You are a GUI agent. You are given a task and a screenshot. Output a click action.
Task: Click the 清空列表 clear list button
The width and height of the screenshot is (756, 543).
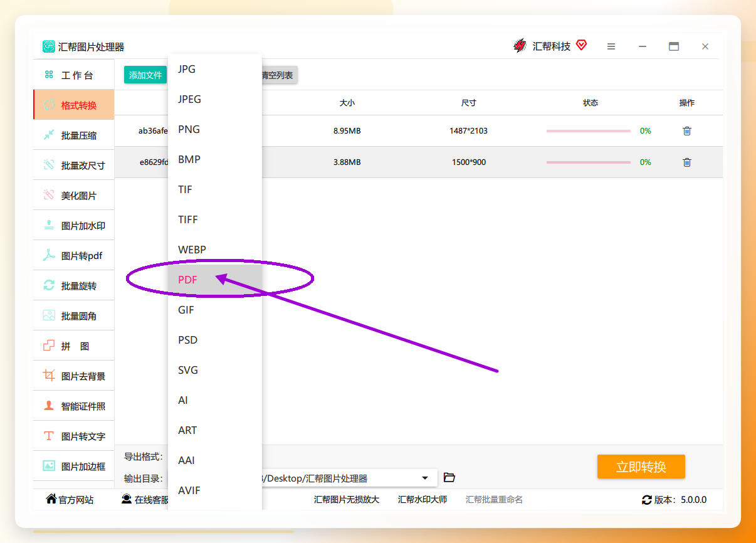(279, 75)
